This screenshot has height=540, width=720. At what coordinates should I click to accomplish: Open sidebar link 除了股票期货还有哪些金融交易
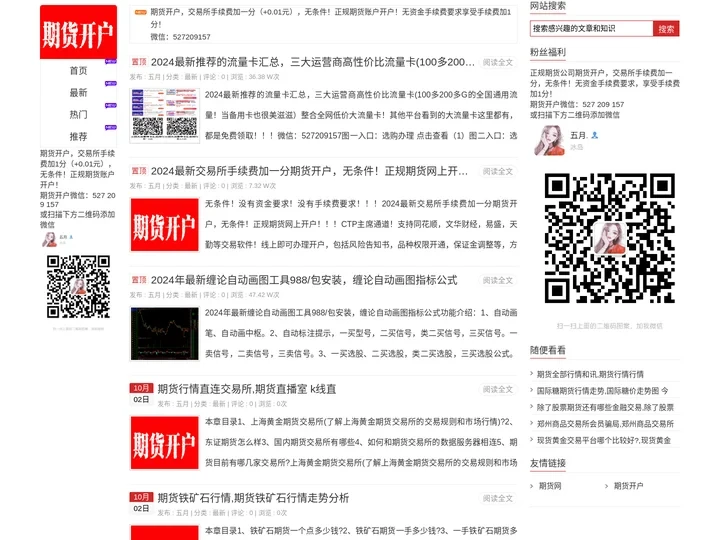[x=605, y=407]
